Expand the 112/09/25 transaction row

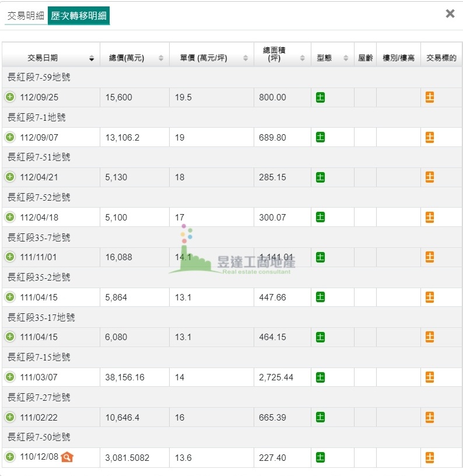tap(10, 97)
